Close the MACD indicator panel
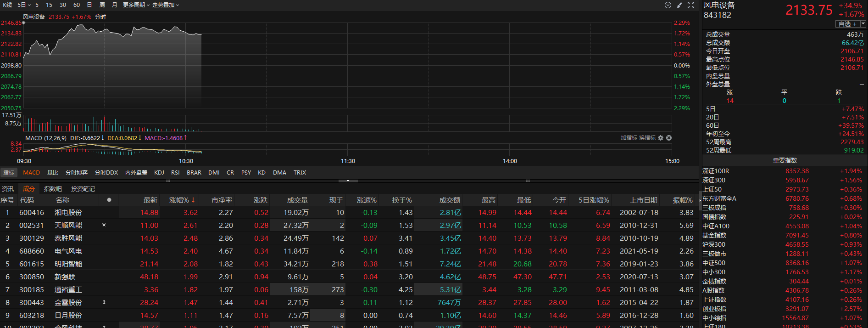Viewport: 868px width, 328px height. [669, 138]
